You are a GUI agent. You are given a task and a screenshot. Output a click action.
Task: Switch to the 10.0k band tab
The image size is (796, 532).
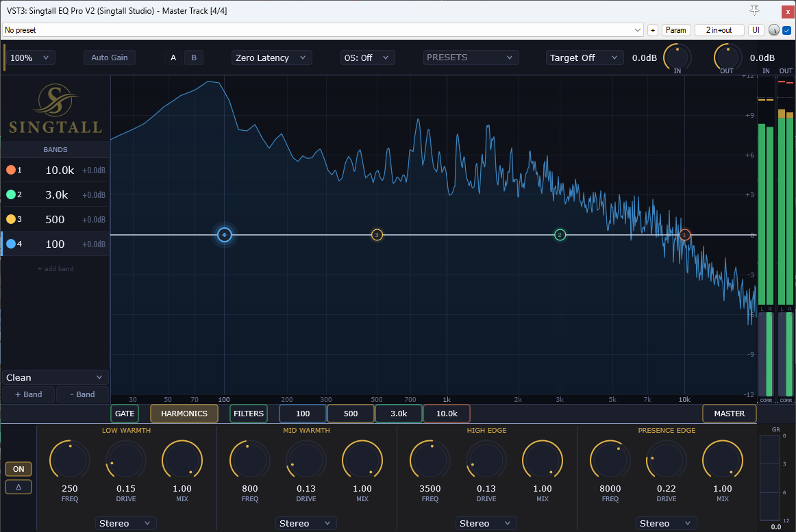(447, 414)
